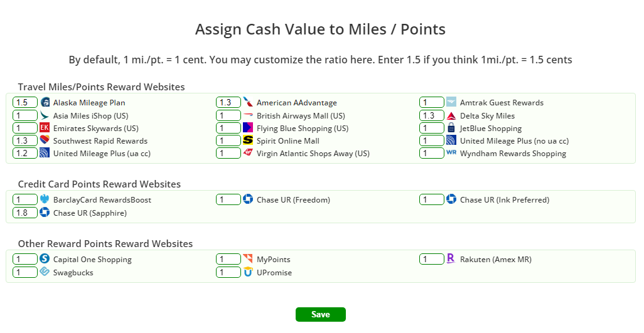This screenshot has width=644, height=333.
Task: Click the Southwest Rapid Rewards heart icon
Action: (x=45, y=140)
